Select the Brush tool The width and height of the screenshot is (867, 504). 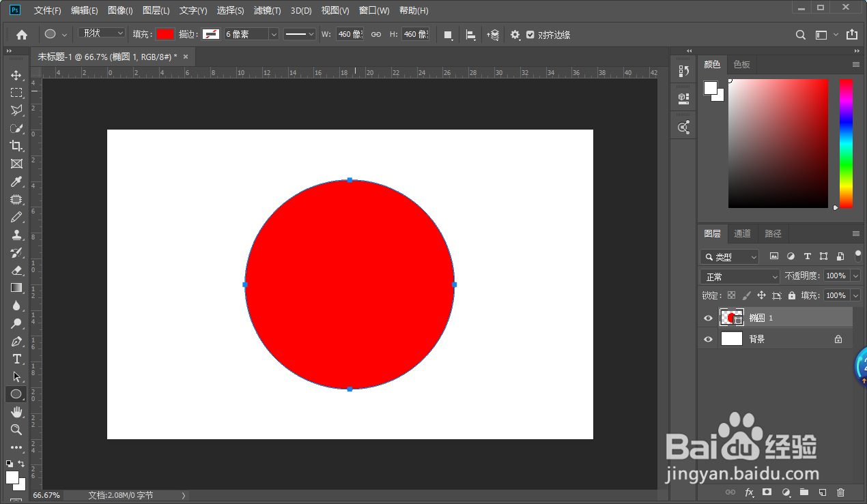[x=16, y=217]
